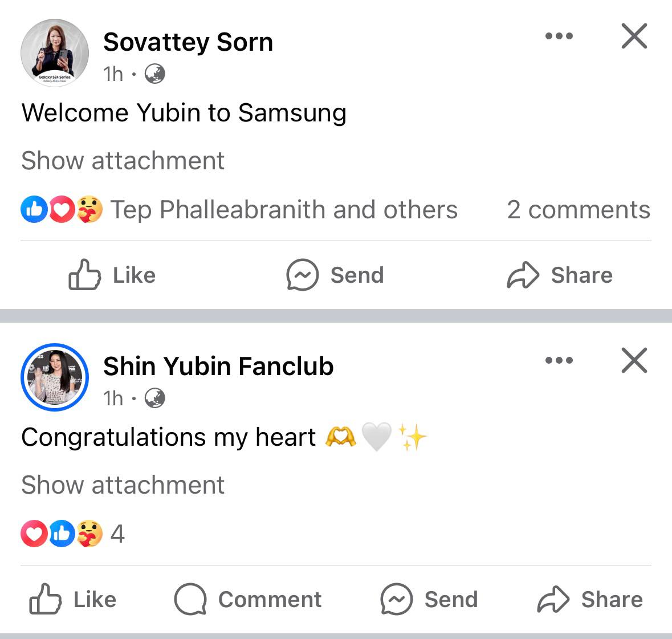
Task: Expand attachment under "Welcome Yubin to Samsung"
Action: 123,161
